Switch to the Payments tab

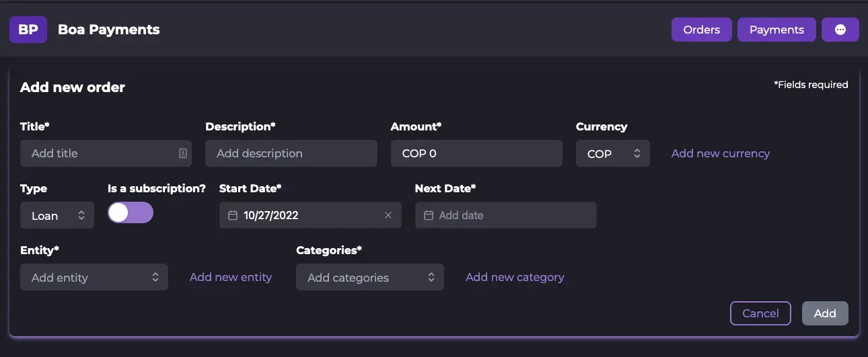coord(776,30)
